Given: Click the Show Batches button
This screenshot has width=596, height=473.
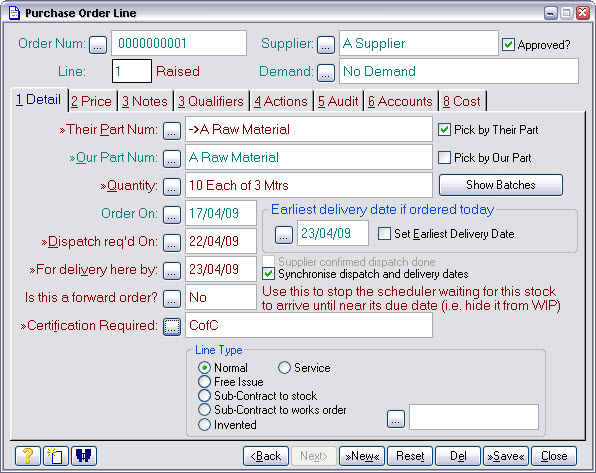Looking at the screenshot, I should point(501,185).
